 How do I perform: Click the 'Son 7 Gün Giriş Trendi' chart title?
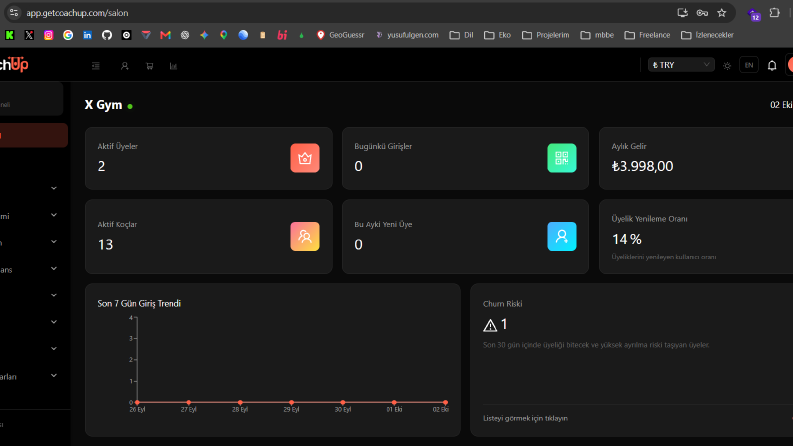(x=139, y=303)
